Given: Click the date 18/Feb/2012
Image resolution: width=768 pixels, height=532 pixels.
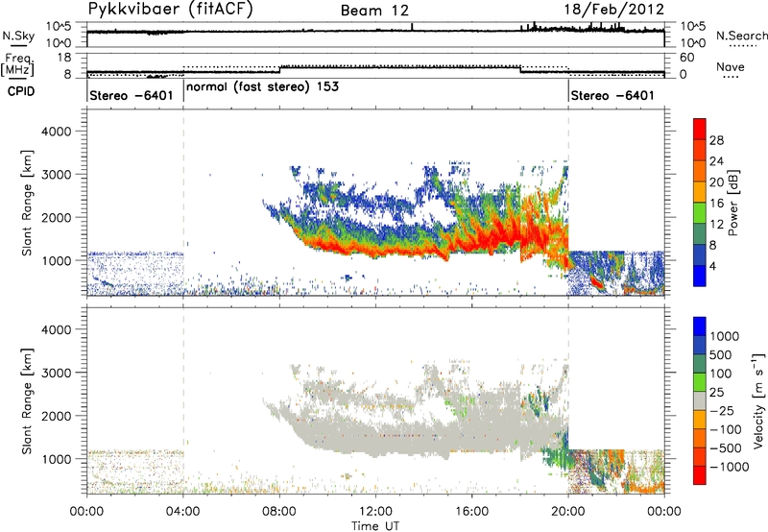Looking at the screenshot, I should 614,10.
